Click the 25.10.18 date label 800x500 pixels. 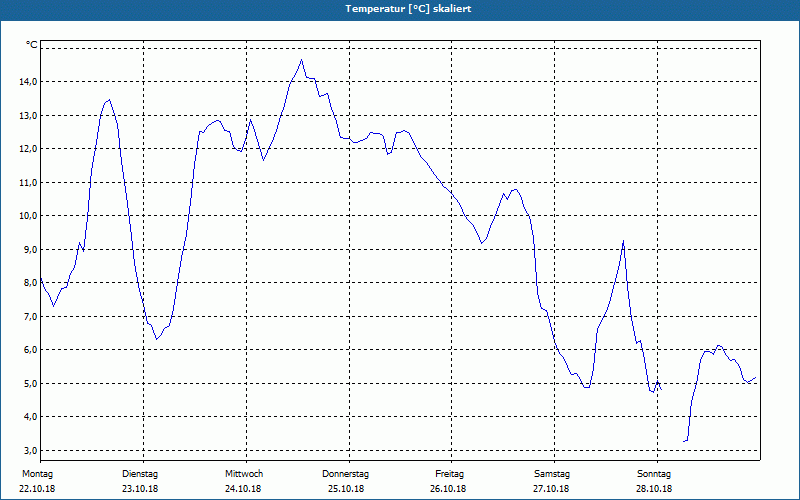(x=346, y=488)
